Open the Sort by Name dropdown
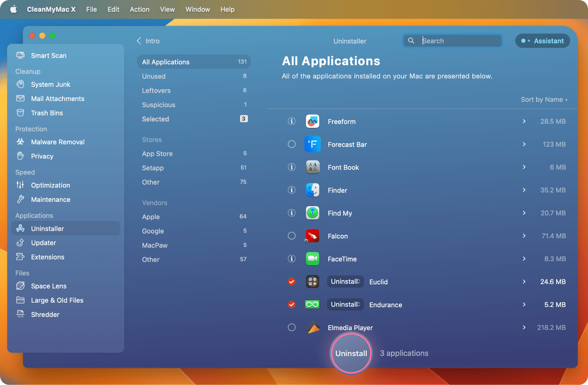Viewport: 588px width, 385px height. (544, 100)
